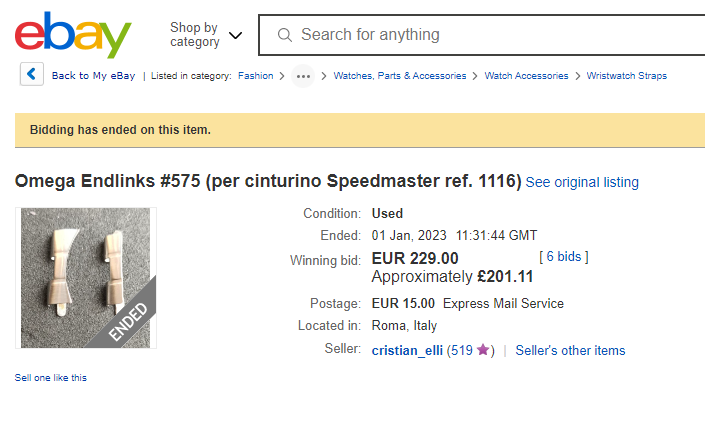Click the eBay logo
Image resolution: width=705 pixels, height=425 pixels.
coord(73,35)
